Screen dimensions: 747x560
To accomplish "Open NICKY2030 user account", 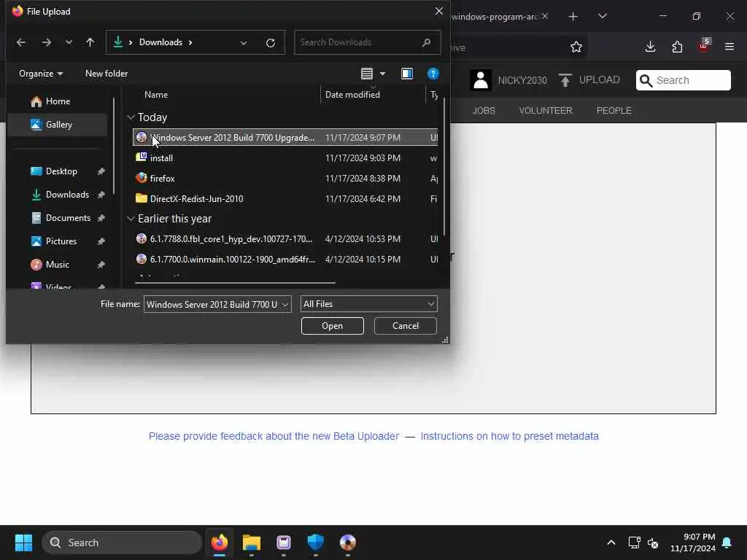I will [x=508, y=80].
